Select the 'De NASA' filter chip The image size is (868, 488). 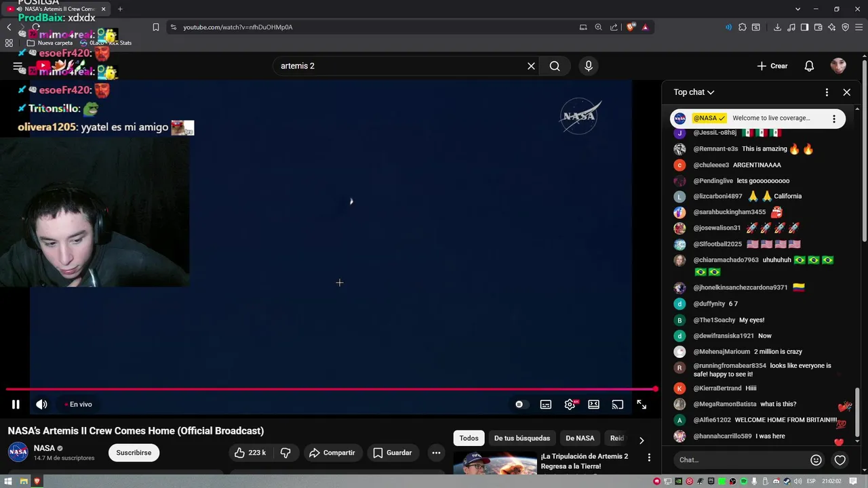tap(580, 439)
